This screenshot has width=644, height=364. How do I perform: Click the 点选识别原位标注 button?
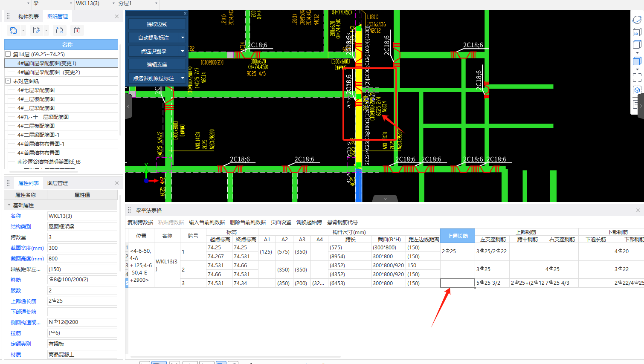(154, 78)
